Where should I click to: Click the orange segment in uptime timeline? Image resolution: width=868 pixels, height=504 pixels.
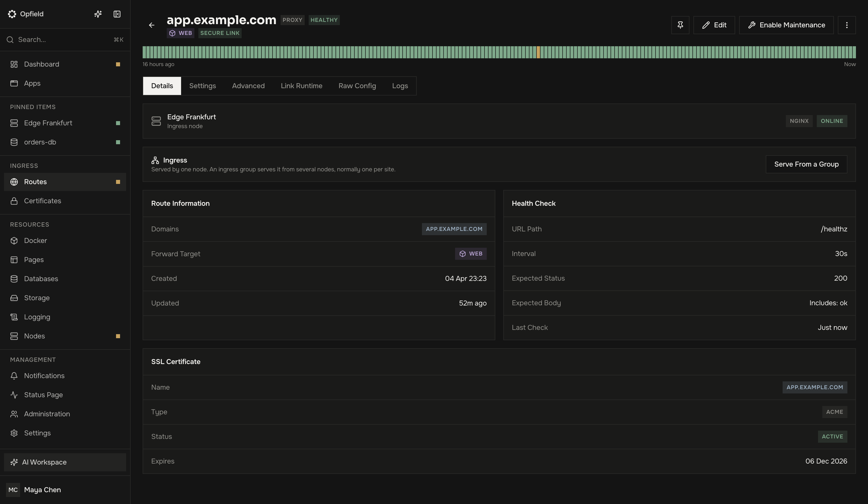[x=538, y=52]
